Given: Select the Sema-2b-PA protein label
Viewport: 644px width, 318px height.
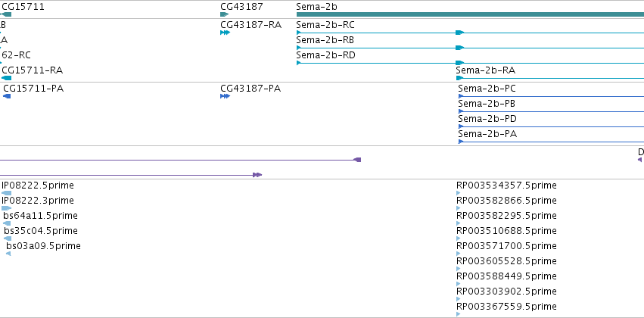Looking at the screenshot, I should tap(487, 134).
